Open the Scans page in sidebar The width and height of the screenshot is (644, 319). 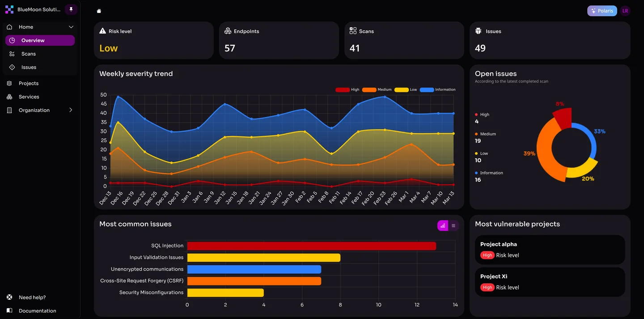tap(29, 54)
